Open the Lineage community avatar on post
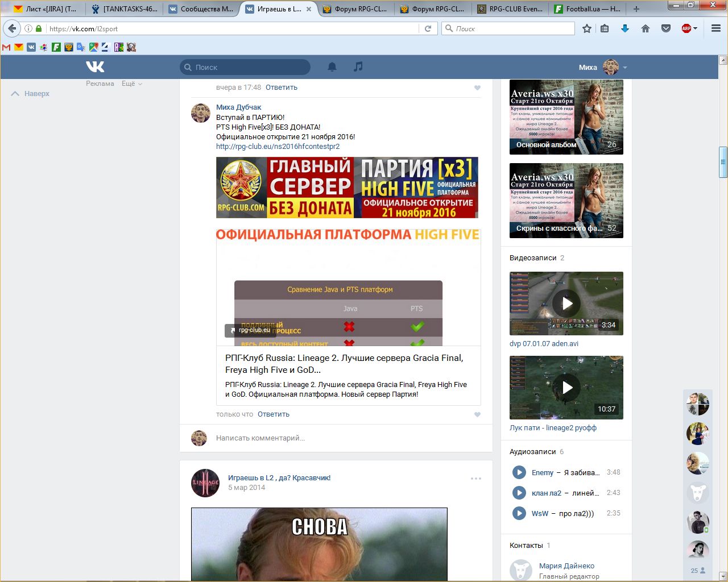 point(205,483)
